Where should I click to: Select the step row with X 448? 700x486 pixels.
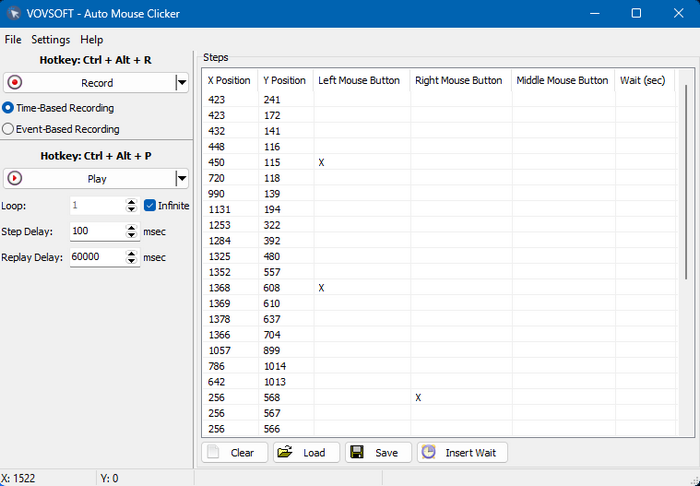click(439, 147)
